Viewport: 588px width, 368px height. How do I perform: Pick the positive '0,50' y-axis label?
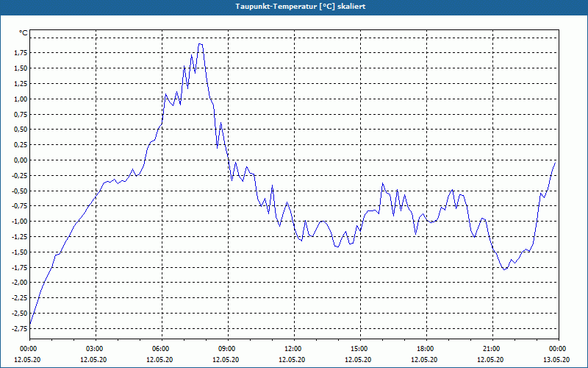[x=21, y=130]
